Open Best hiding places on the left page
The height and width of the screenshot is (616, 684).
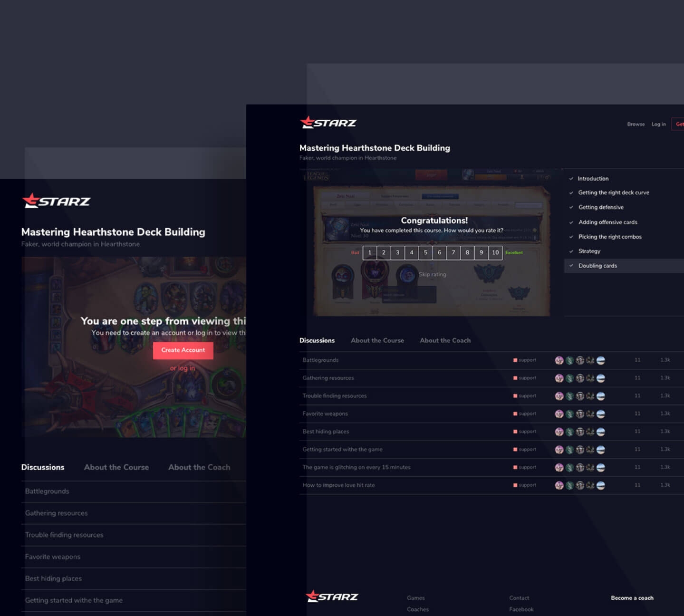[x=54, y=579]
